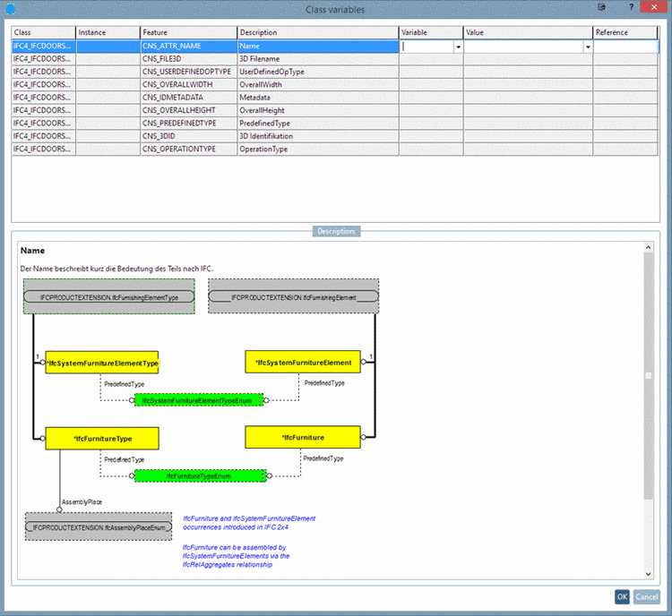Click the green IfcFurnitureTypeEnum box
This screenshot has width=672, height=616.
(x=200, y=476)
